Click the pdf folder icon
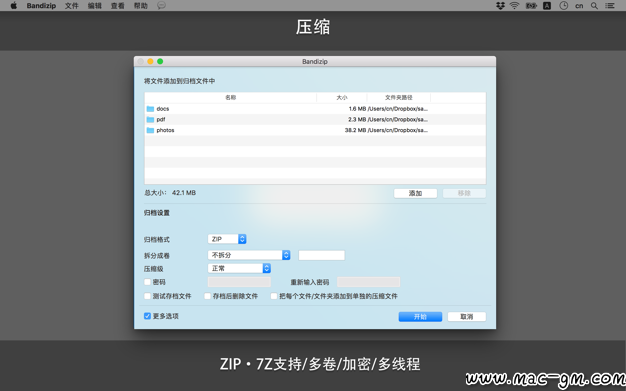Viewport: 626px width, 391px height. click(150, 119)
